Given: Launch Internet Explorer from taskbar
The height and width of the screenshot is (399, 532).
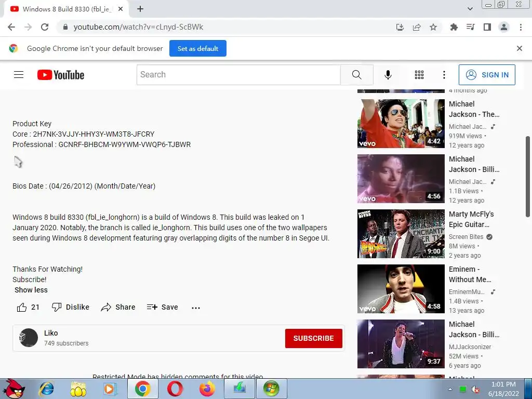Looking at the screenshot, I should pyautogui.click(x=46, y=389).
